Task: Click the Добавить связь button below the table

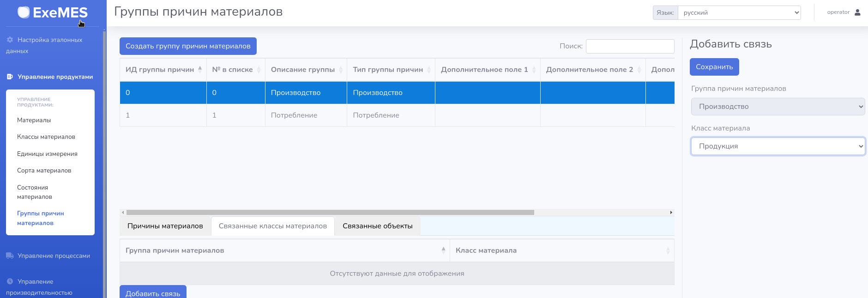Action: (153, 292)
